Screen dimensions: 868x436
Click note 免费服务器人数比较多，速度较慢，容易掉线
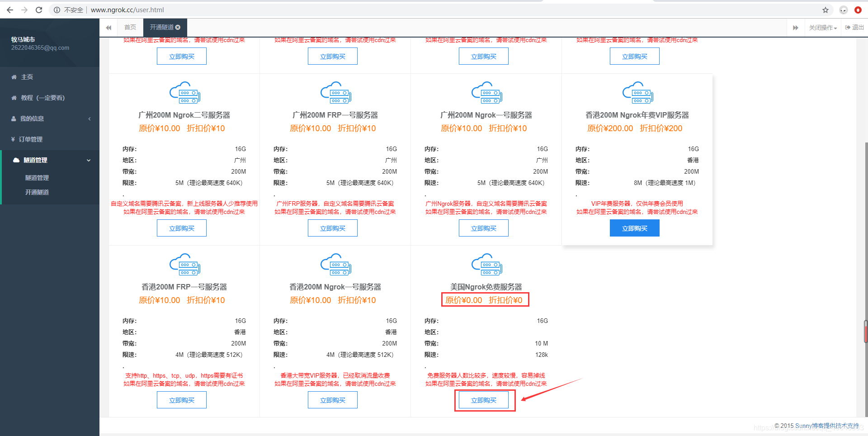pos(486,375)
